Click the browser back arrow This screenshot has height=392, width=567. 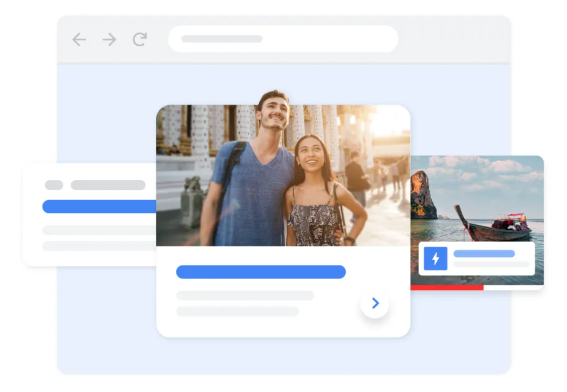(x=79, y=39)
